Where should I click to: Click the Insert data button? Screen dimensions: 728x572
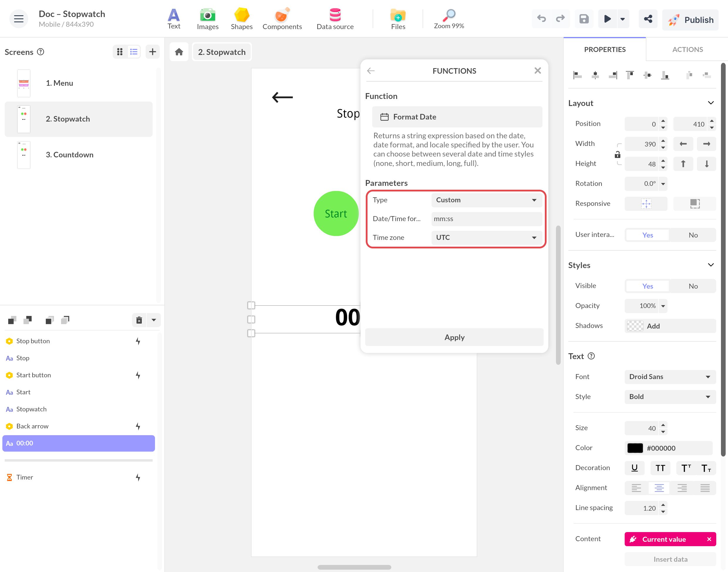click(670, 559)
